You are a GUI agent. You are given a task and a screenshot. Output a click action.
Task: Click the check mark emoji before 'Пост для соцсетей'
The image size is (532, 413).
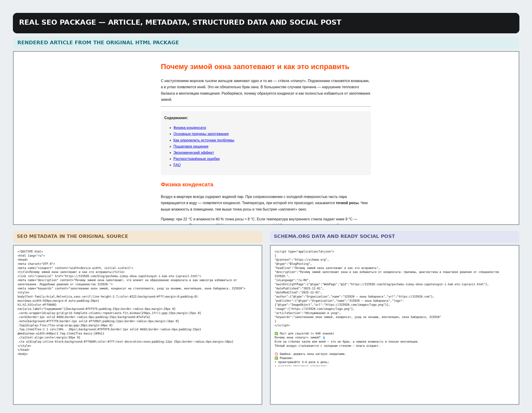click(276, 333)
